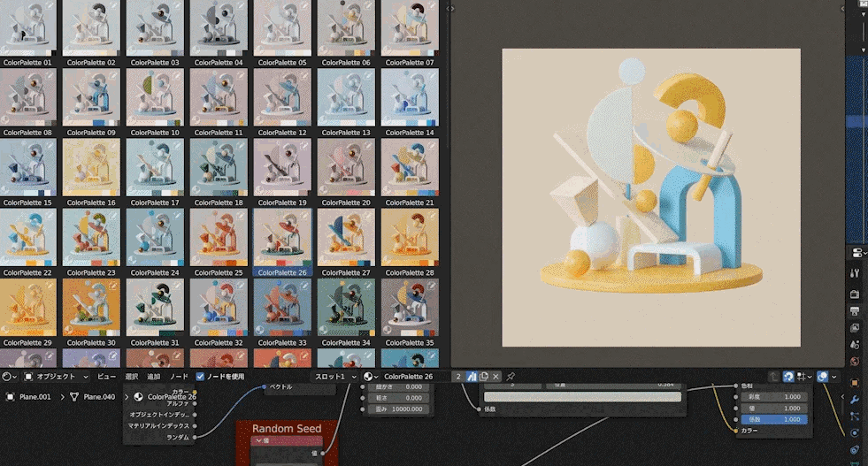Screen dimensions: 868x466
Task: Open the Tool properties tab icon
Action: (855, 273)
